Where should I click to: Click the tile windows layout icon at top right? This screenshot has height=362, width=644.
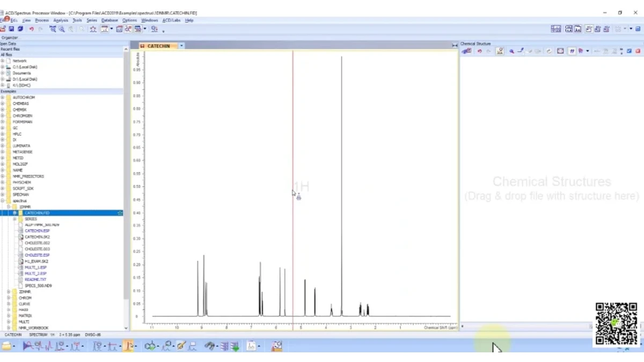click(555, 29)
